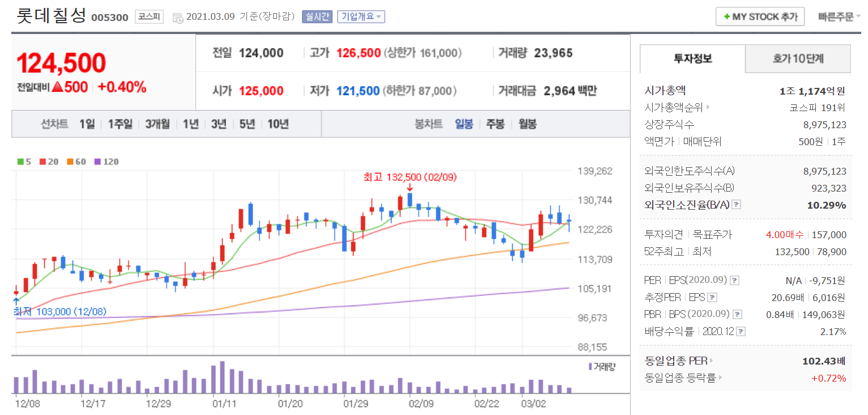The width and height of the screenshot is (868, 415).
Task: Click the 실시간 badge button
Action: pyautogui.click(x=317, y=16)
